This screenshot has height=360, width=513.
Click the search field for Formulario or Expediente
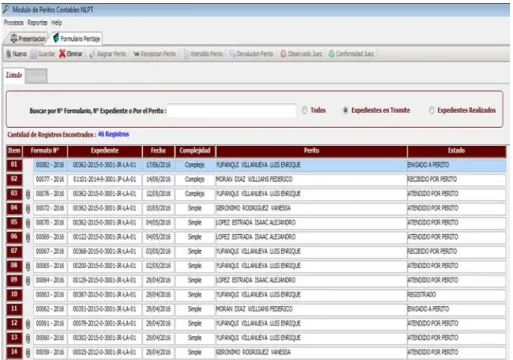232,111
